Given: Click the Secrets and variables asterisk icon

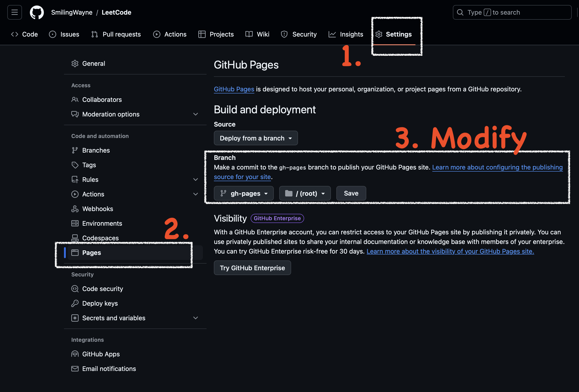Looking at the screenshot, I should point(75,318).
